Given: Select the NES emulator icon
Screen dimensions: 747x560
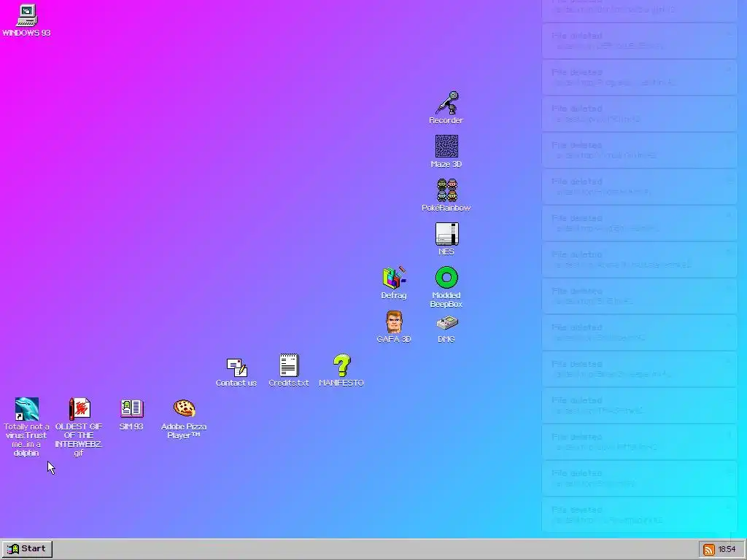Looking at the screenshot, I should coord(446,234).
